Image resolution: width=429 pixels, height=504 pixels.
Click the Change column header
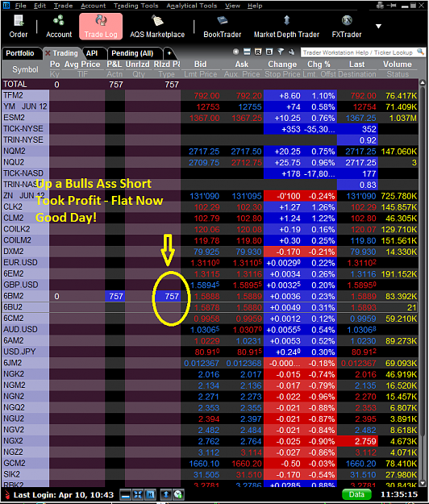(282, 65)
